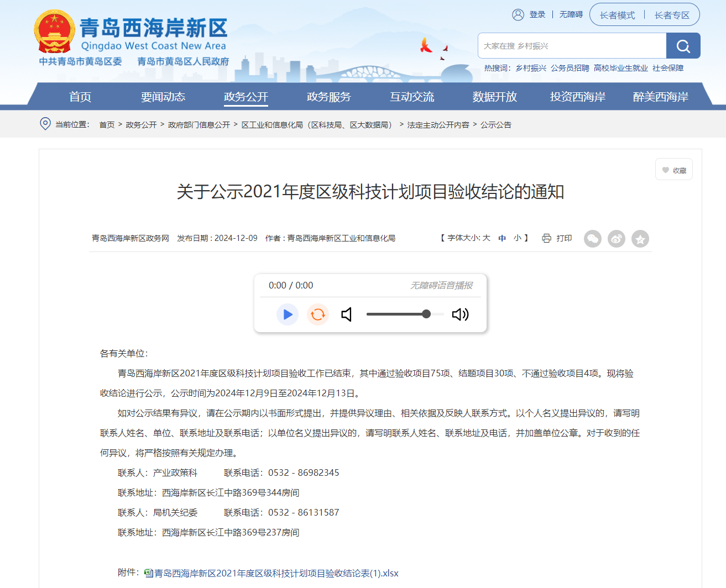The height and width of the screenshot is (588, 726).
Task: Open 公示公告 in the breadcrumb trail
Action: (496, 125)
